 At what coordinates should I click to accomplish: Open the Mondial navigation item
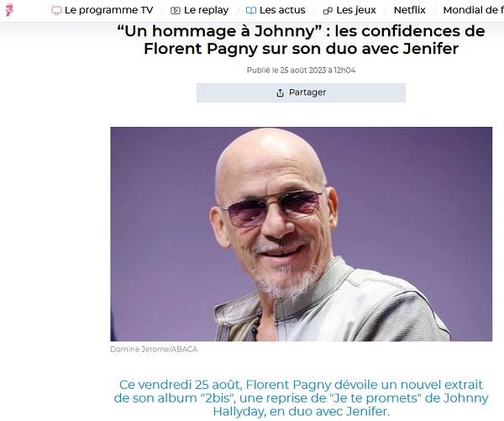473,10
